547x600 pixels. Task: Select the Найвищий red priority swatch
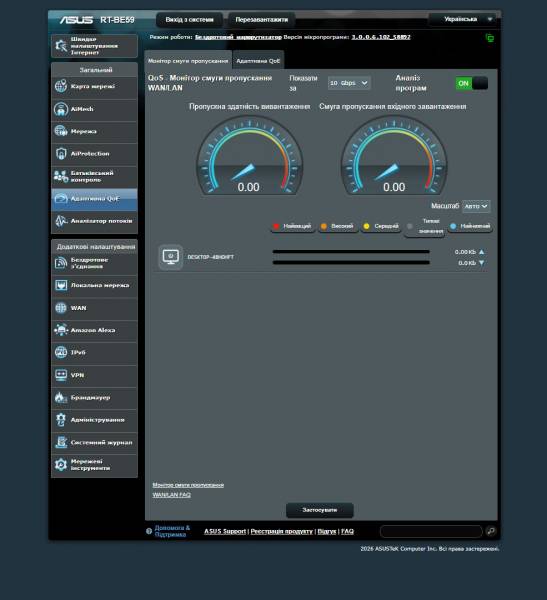tap(276, 226)
